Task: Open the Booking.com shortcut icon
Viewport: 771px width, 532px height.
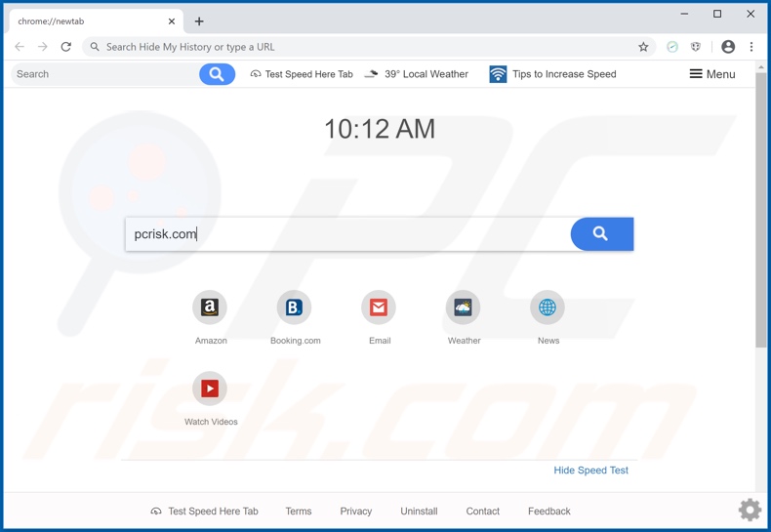Action: click(x=294, y=307)
